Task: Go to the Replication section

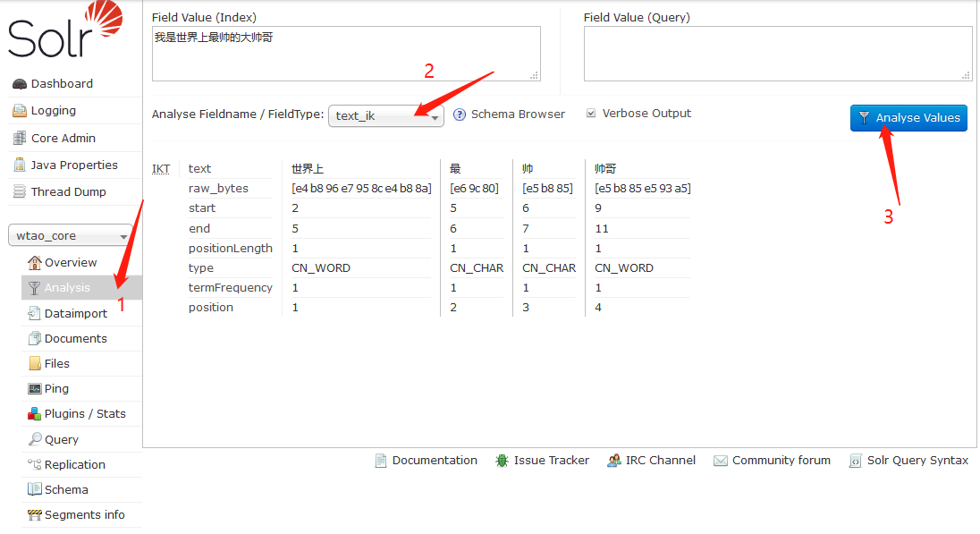Action: click(x=75, y=464)
